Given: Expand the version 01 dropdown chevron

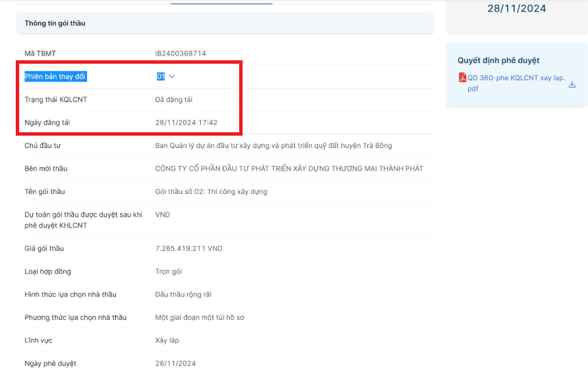Looking at the screenshot, I should pos(172,77).
